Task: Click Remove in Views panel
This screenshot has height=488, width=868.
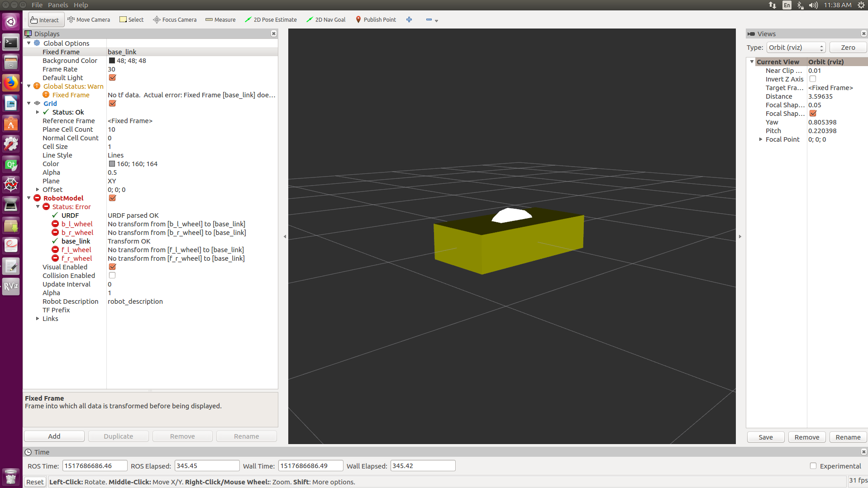Action: click(x=806, y=437)
